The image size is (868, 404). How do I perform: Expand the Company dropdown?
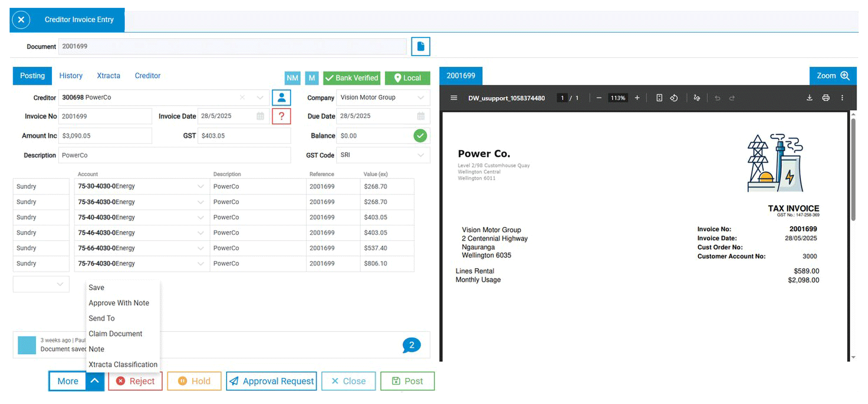click(x=420, y=98)
